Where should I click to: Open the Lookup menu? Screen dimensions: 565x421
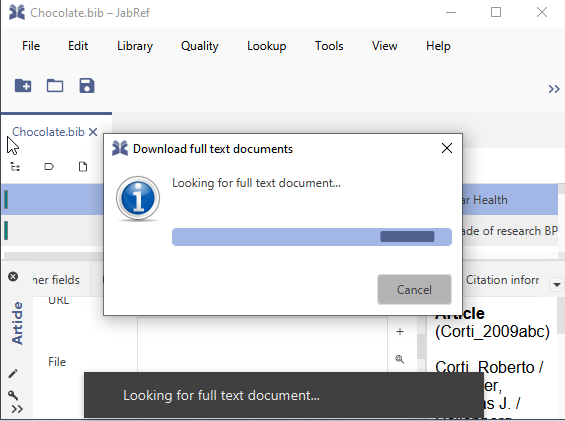click(267, 46)
